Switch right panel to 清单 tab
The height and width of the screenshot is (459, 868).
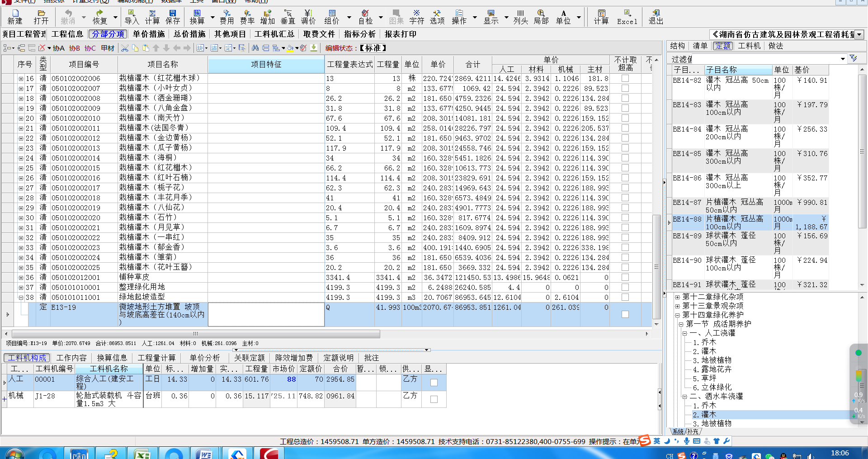click(700, 46)
